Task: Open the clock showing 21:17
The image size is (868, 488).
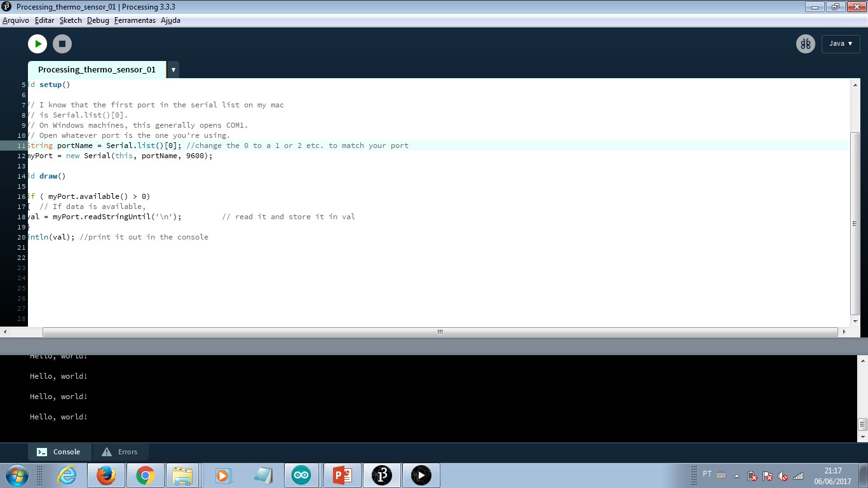Action: tap(832, 476)
